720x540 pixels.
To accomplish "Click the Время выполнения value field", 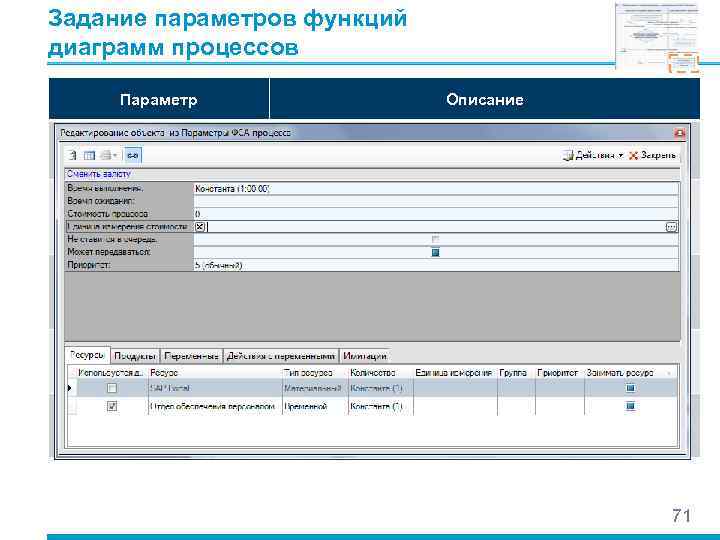I will pyautogui.click(x=436, y=188).
